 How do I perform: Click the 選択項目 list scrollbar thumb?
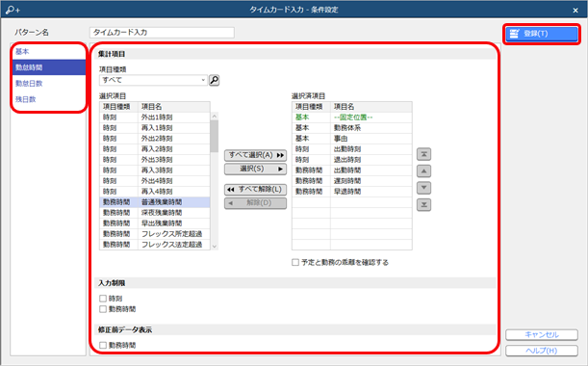(x=215, y=136)
